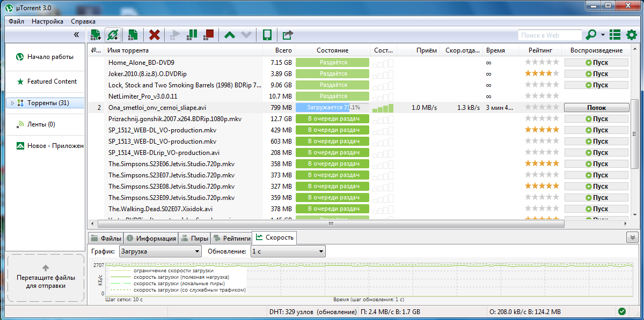The width and height of the screenshot is (644, 320).
Task: Collapse the sidebar with the double-chevron
Action: (x=76, y=35)
